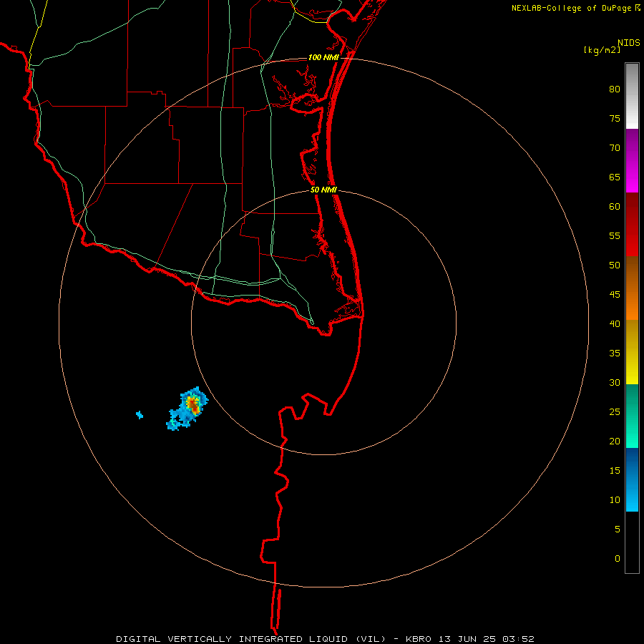The height and width of the screenshot is (644, 644).
Task: Click the magenta segment of the color bar
Action: (x=632, y=160)
